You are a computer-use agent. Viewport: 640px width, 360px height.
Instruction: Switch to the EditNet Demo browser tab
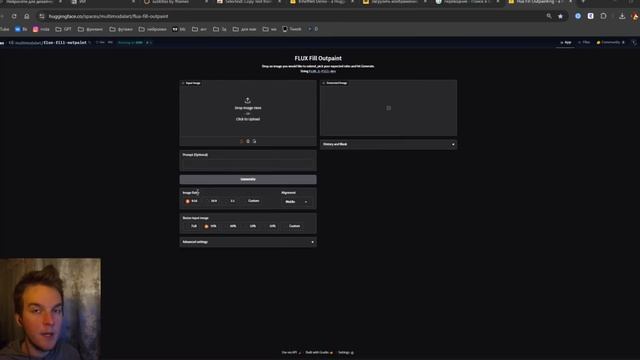point(321,2)
